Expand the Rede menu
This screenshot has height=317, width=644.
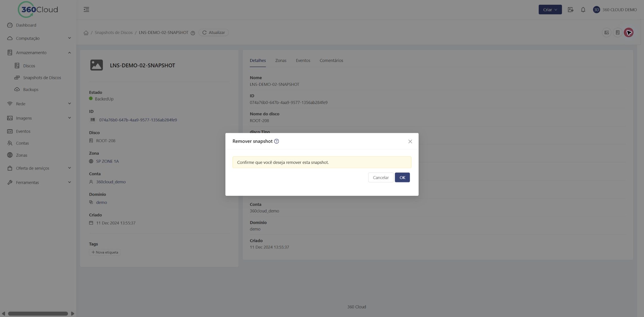click(38, 104)
